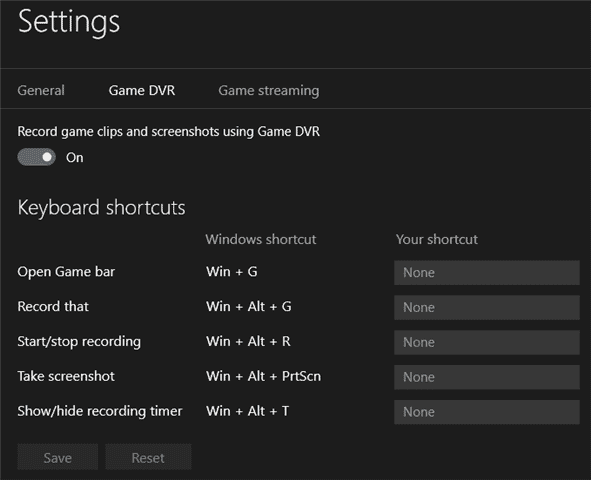This screenshot has width=591, height=480.
Task: Click the Open Game bar shortcut field
Action: click(x=487, y=272)
